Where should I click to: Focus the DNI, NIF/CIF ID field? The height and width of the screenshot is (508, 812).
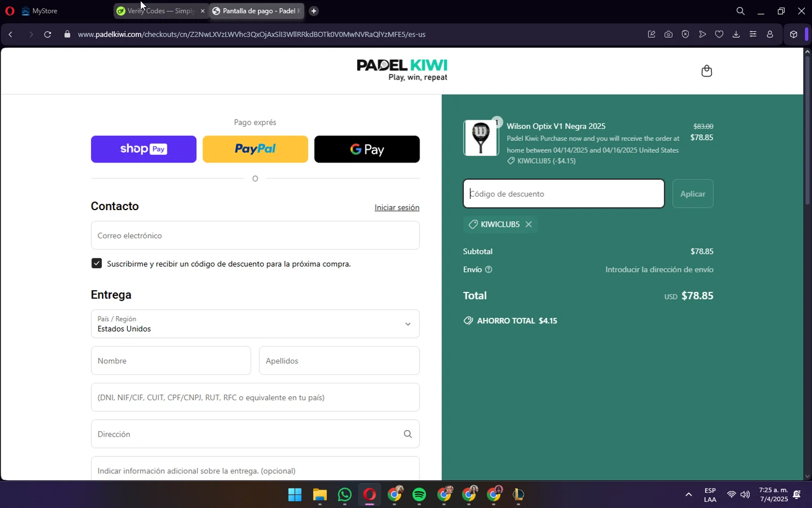coord(255,398)
